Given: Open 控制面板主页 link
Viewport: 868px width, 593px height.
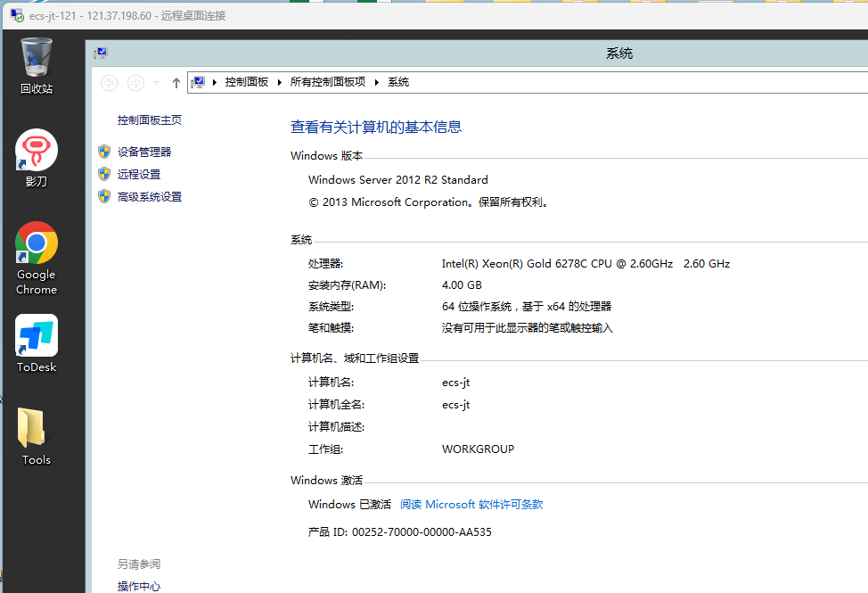Looking at the screenshot, I should coord(150,119).
